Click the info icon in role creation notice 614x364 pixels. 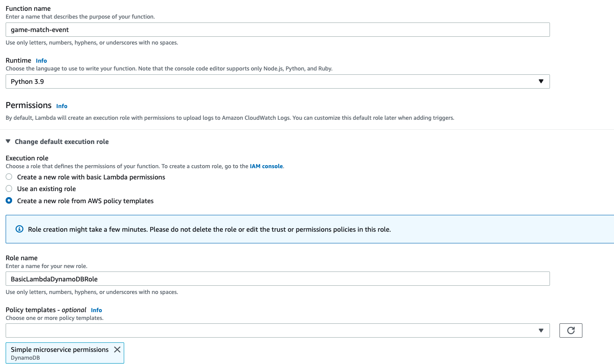coord(19,229)
